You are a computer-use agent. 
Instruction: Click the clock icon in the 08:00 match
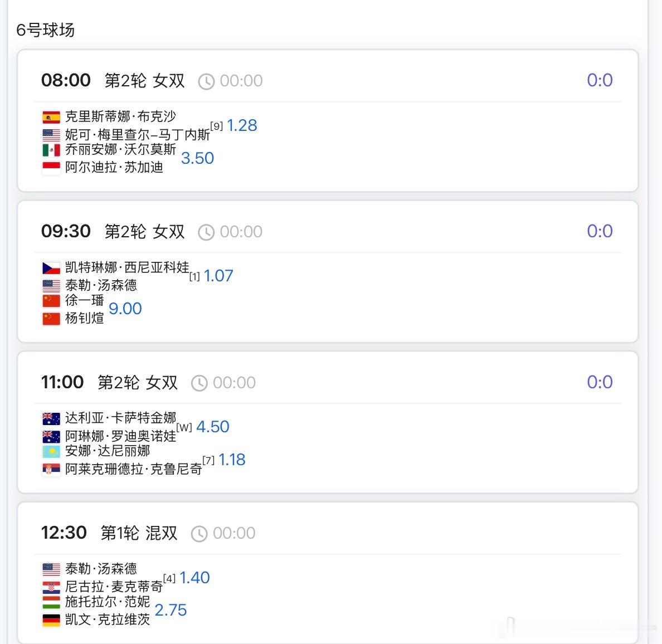(206, 81)
